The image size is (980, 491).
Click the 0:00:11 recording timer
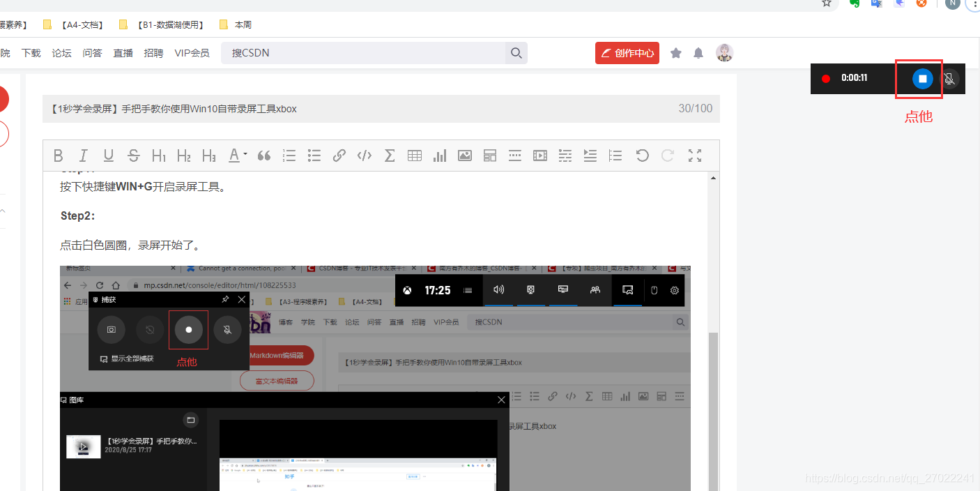854,78
